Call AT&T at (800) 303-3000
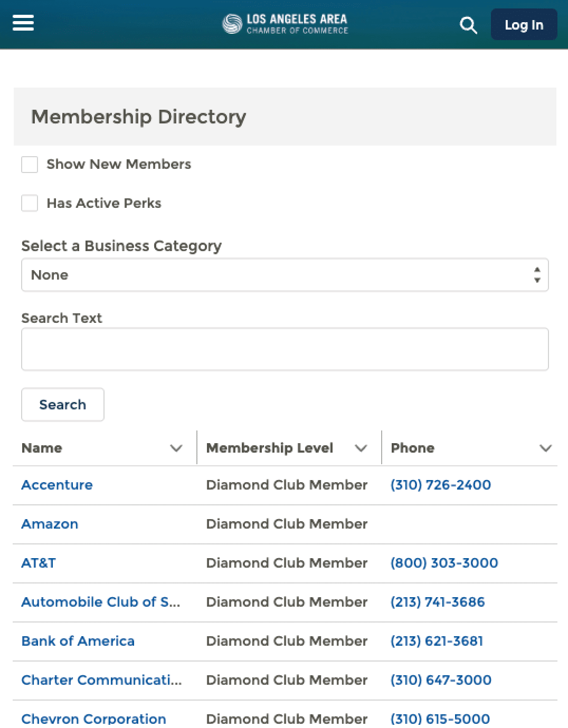This screenshot has width=568, height=728. click(444, 563)
